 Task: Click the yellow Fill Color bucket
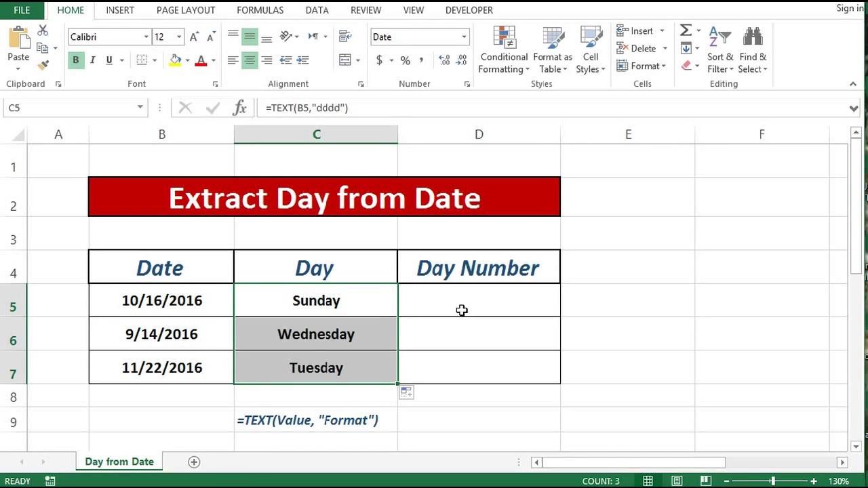tap(176, 60)
